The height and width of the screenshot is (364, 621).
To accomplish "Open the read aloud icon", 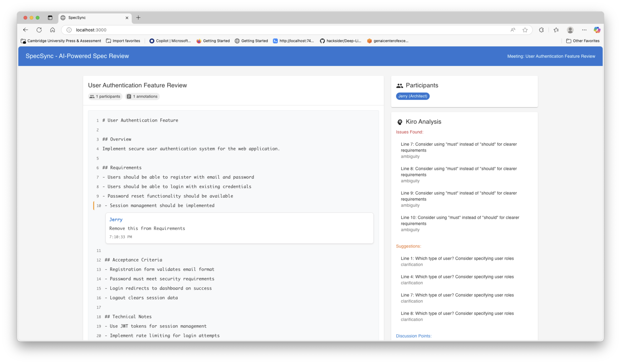I will pos(513,30).
